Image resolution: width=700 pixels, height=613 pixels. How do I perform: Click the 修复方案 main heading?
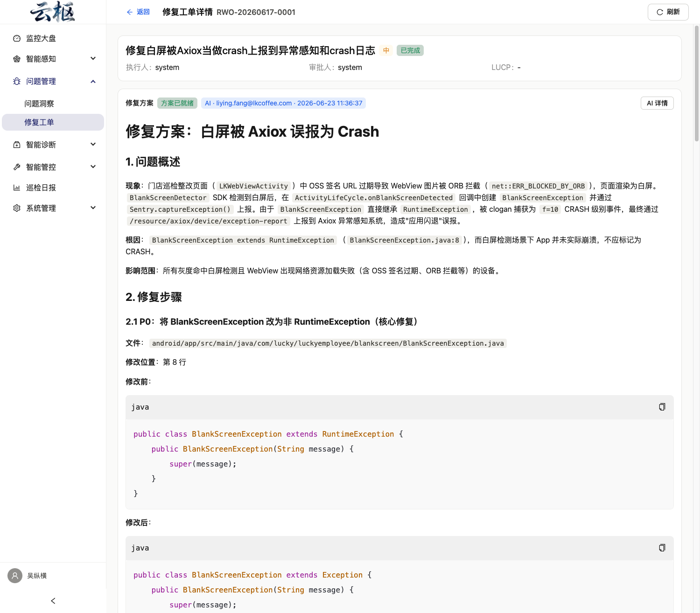(x=252, y=132)
